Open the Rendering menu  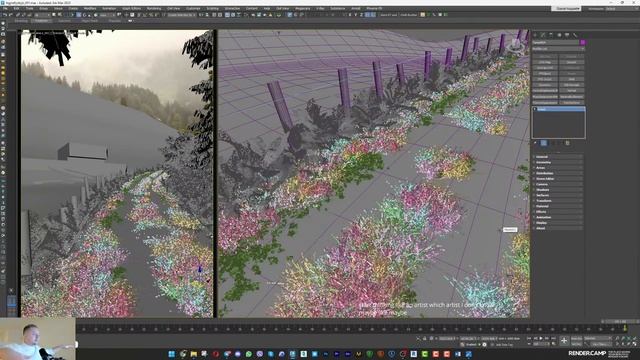tap(154, 9)
